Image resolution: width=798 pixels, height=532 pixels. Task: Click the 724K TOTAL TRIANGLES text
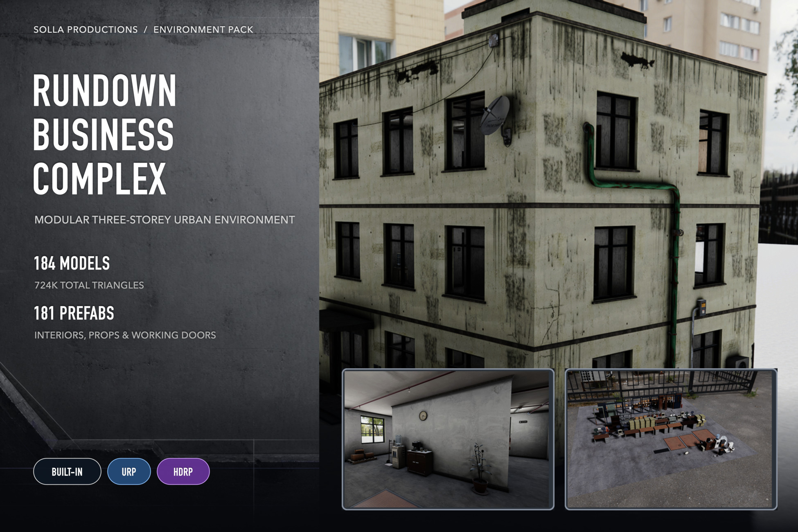pos(89,285)
